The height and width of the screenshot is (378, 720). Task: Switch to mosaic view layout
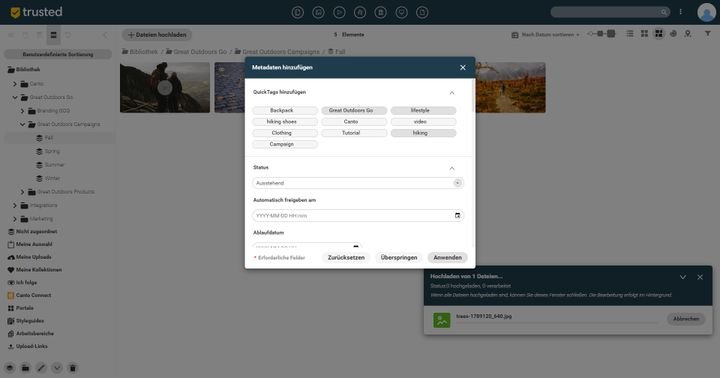coord(659,34)
